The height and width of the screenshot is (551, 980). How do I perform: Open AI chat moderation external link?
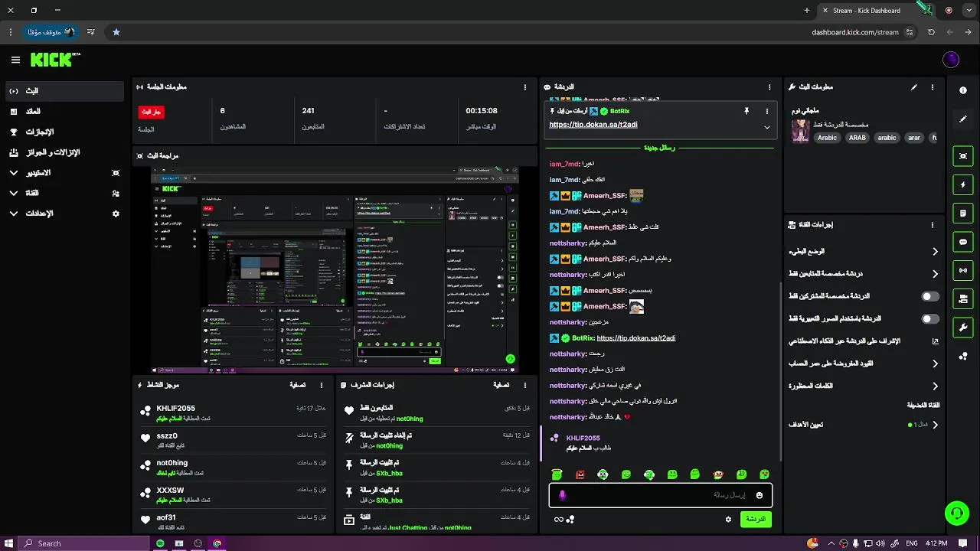pyautogui.click(x=935, y=341)
